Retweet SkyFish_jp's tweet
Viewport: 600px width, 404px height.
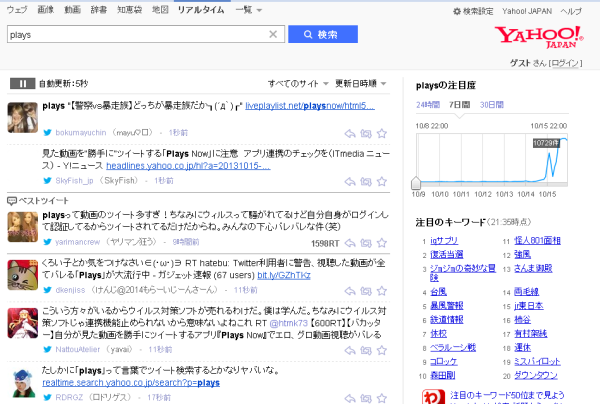point(366,181)
